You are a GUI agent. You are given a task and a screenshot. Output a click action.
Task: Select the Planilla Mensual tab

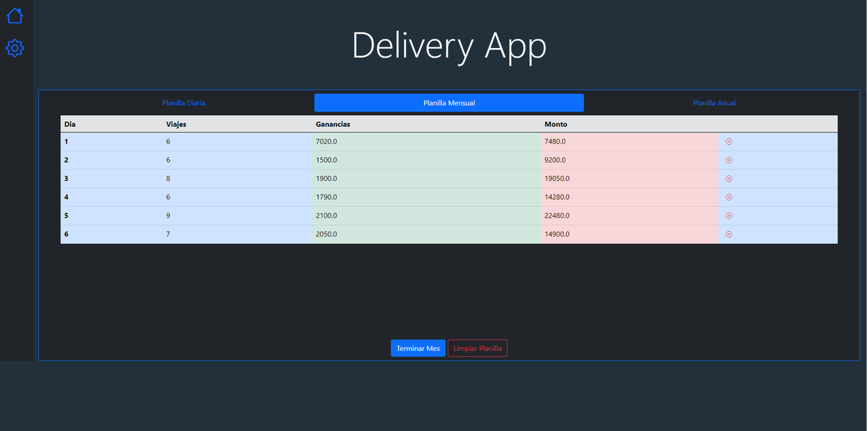pos(449,103)
